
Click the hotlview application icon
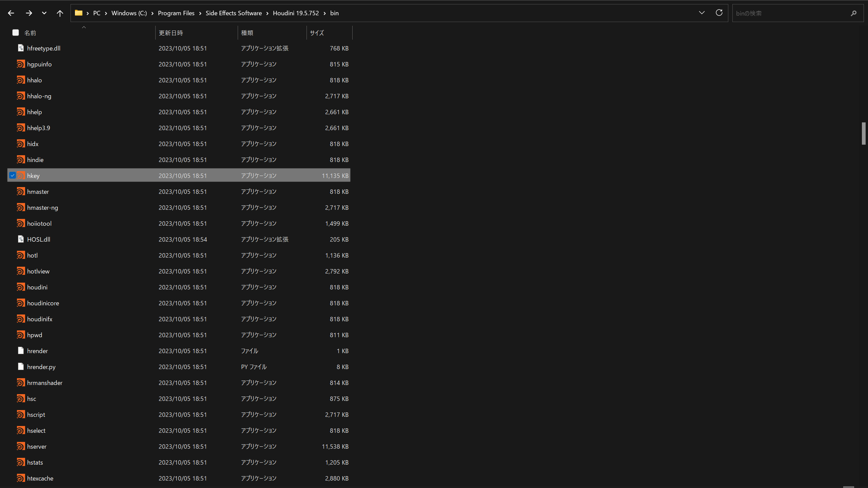click(21, 271)
